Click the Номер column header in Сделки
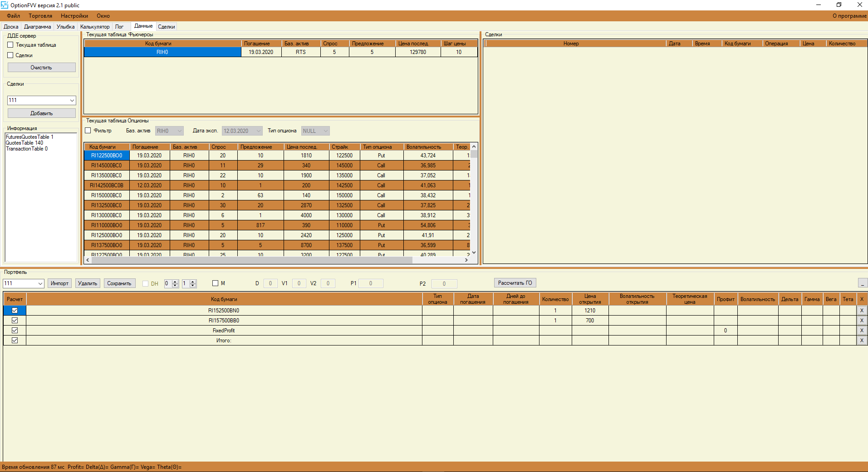 [x=575, y=44]
